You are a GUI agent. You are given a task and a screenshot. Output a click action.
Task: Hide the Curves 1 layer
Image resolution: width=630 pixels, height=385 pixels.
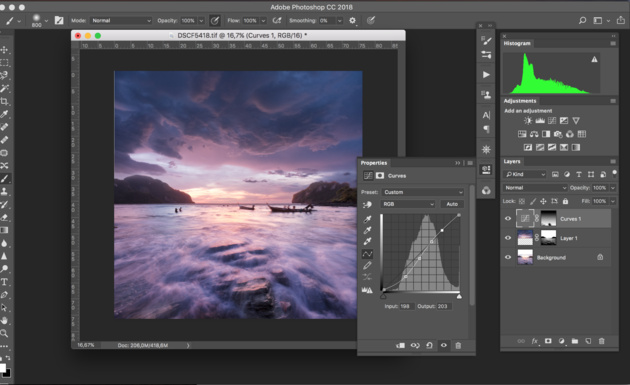[508, 219]
